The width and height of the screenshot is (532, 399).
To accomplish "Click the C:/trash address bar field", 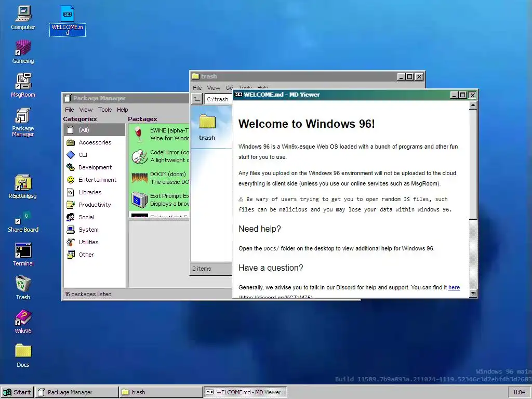I will coord(219,99).
